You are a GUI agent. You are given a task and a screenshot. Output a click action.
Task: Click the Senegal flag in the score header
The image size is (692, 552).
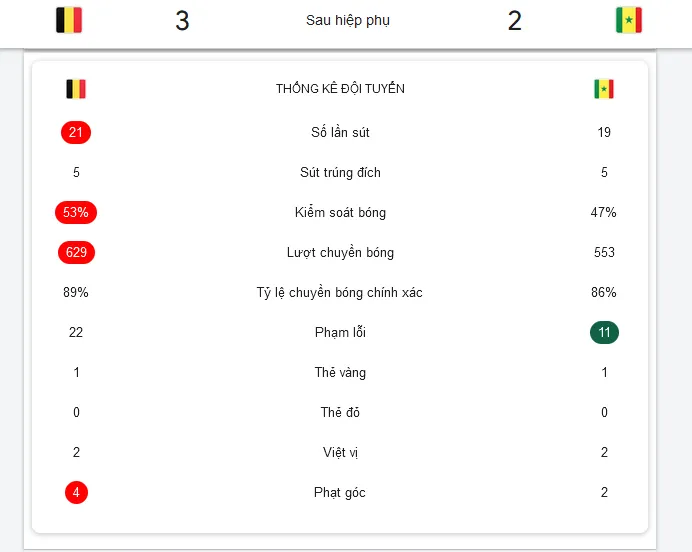tap(629, 20)
